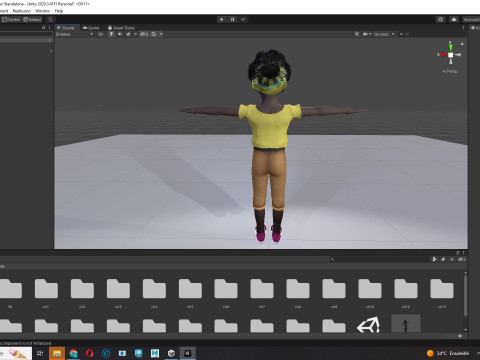Open the grid settings dropdown arrow
Viewport: 480px width, 360px height.
[161, 34]
